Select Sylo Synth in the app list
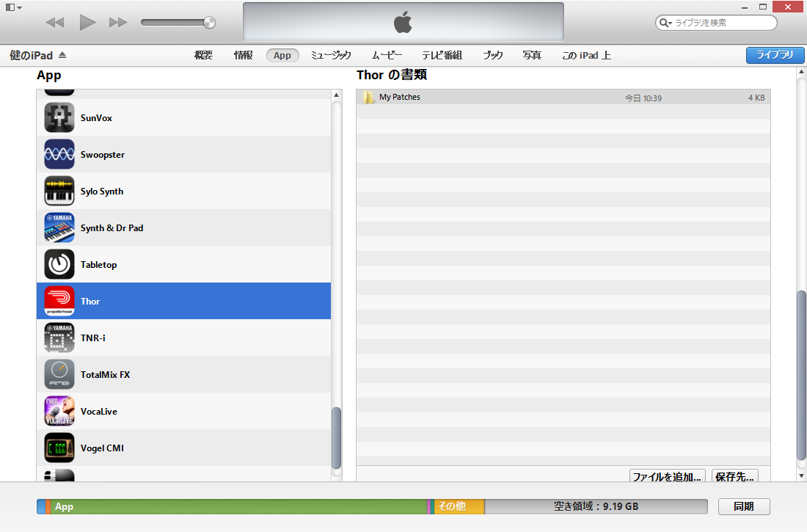The width and height of the screenshot is (807, 532). pos(183,191)
